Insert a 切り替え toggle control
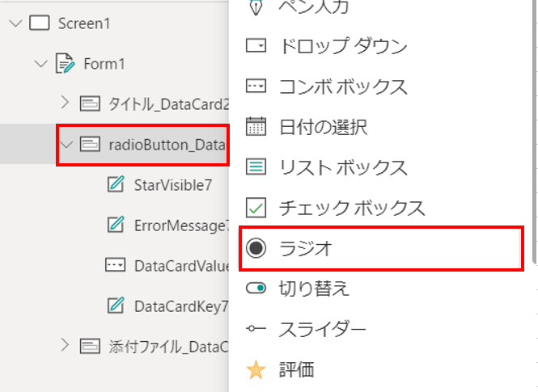The image size is (538, 392). click(x=314, y=289)
